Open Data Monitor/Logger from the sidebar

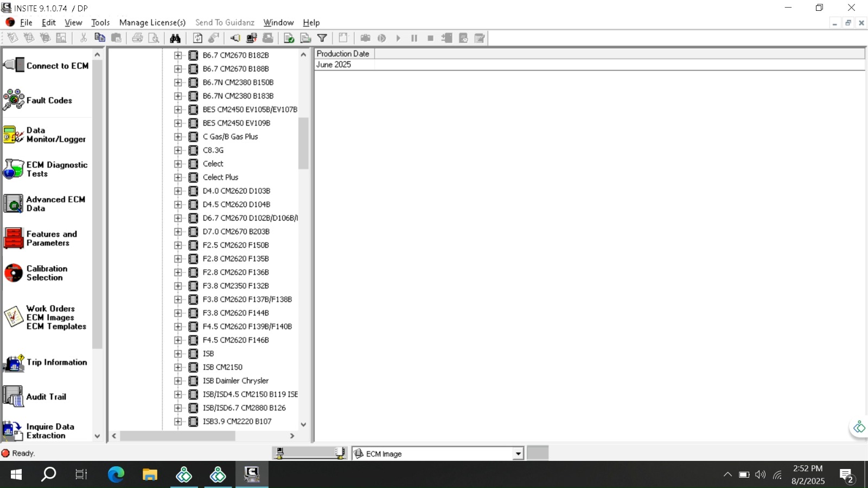coord(14,134)
